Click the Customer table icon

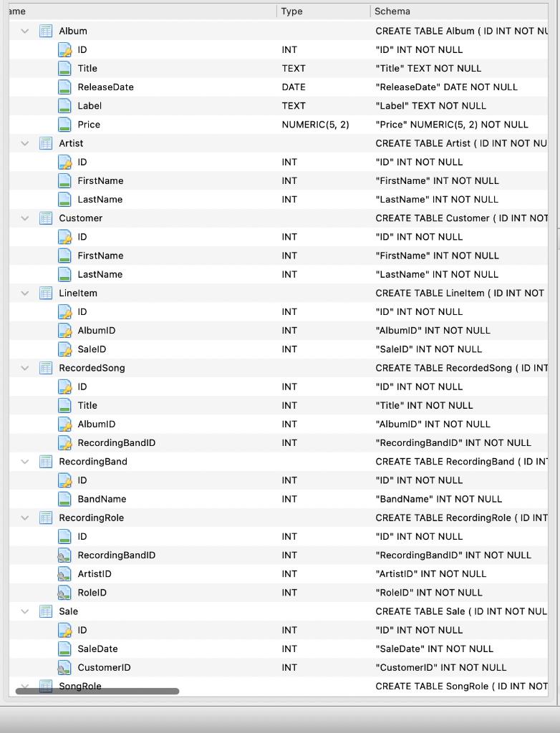pos(46,218)
